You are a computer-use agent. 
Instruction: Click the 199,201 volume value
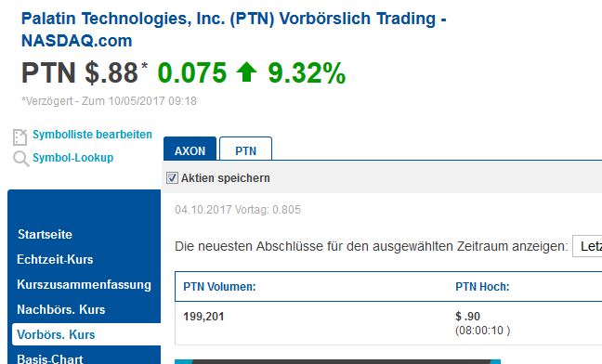pyautogui.click(x=203, y=317)
